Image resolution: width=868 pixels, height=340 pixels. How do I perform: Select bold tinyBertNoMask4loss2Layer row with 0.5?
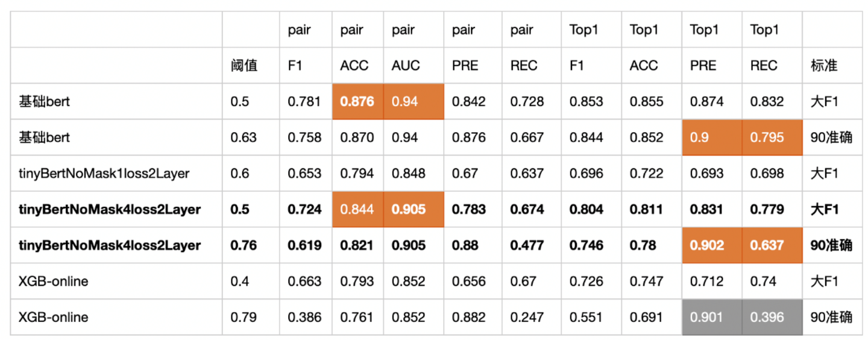pyautogui.click(x=436, y=209)
